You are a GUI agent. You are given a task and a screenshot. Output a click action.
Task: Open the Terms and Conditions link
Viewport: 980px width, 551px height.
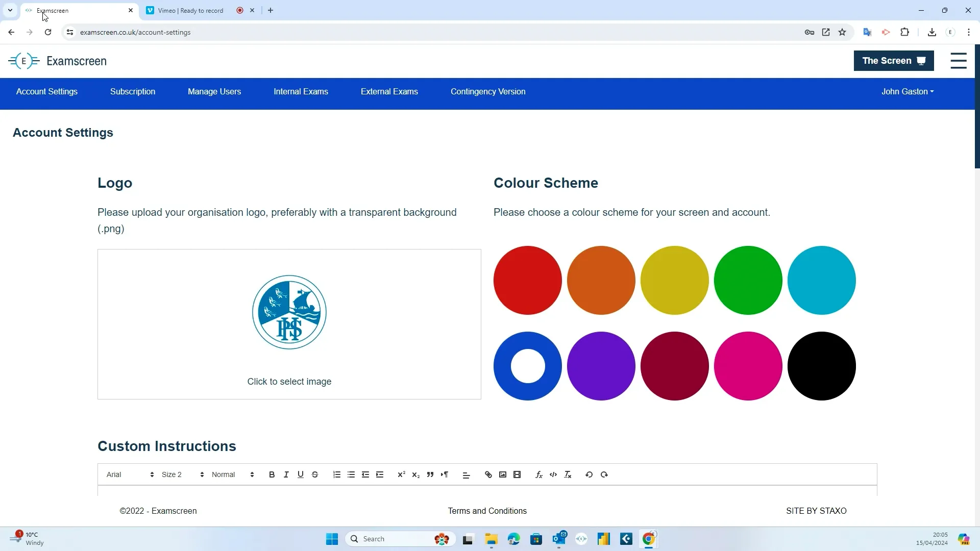[x=487, y=511]
